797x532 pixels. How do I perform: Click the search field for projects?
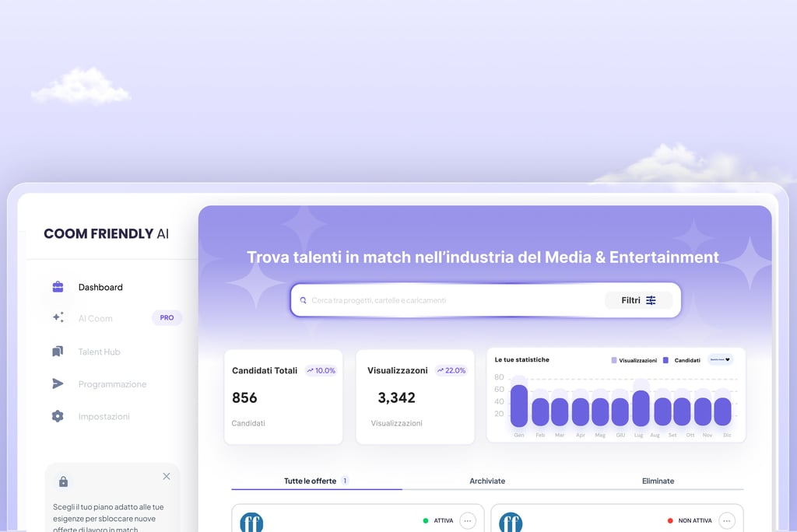(x=486, y=300)
